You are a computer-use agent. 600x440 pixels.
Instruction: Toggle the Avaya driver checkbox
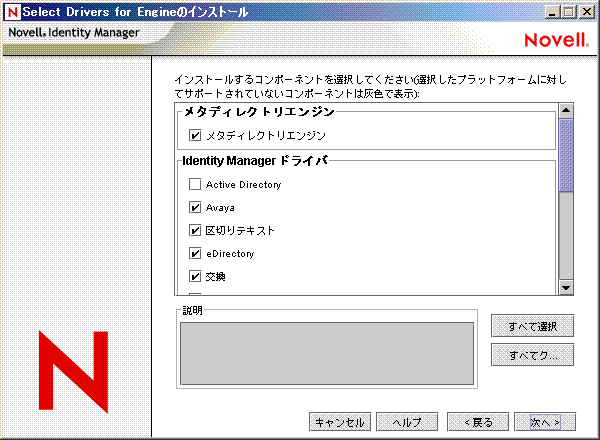click(x=195, y=207)
